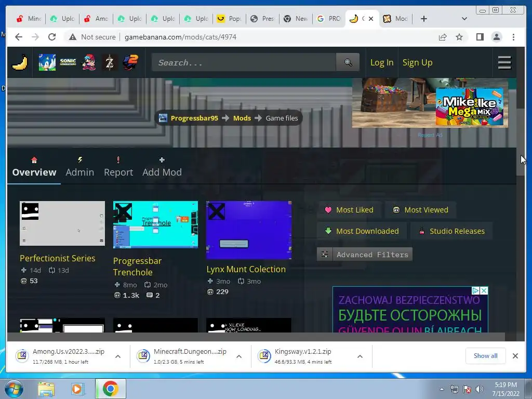532x399 pixels.
Task: Click the search magnifier button
Action: 348,62
